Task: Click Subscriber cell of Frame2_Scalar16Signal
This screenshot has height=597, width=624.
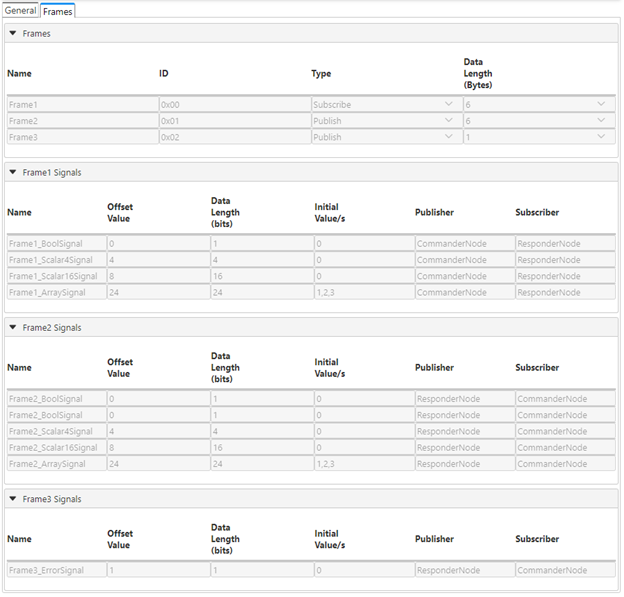Action: (566, 448)
